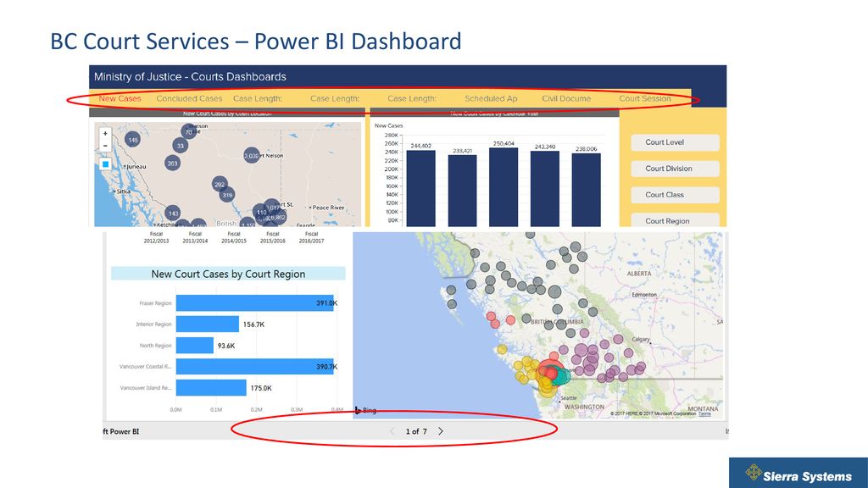Select the Vancouver Coastal 390.7K bar
The image size is (868, 488).
tap(255, 366)
